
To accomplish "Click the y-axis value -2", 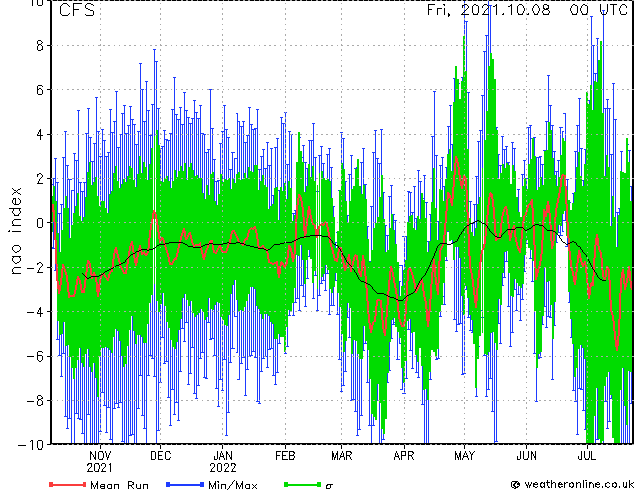I will (35, 267).
